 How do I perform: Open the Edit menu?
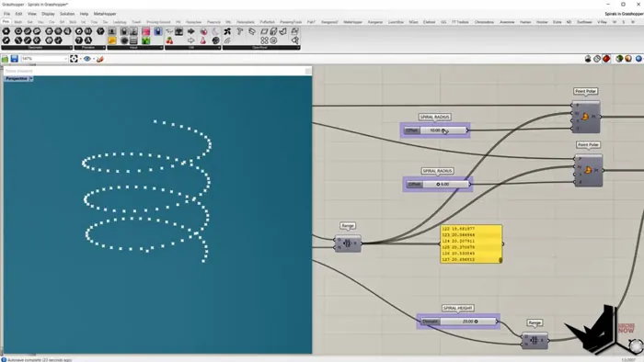coord(19,14)
